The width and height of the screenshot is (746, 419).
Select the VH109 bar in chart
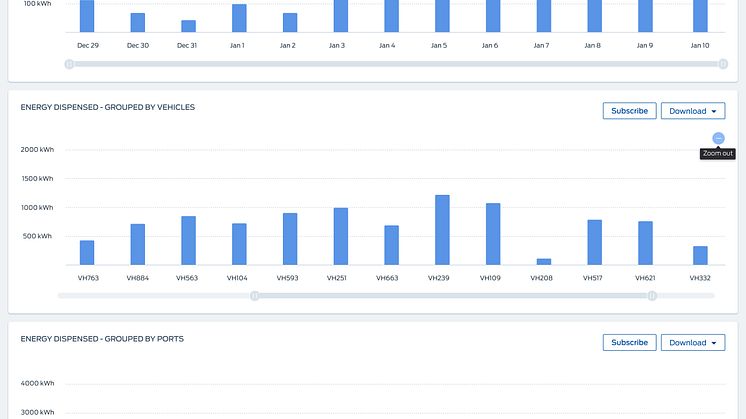pos(493,234)
